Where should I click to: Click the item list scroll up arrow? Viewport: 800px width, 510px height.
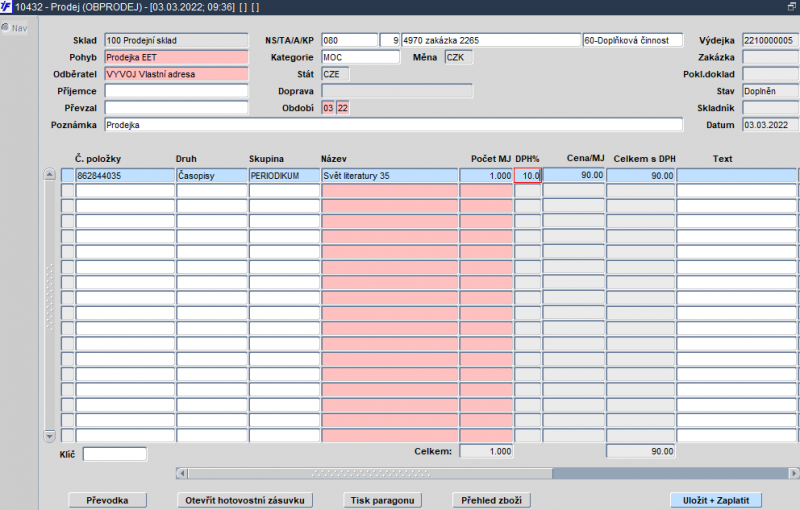tap(49, 175)
